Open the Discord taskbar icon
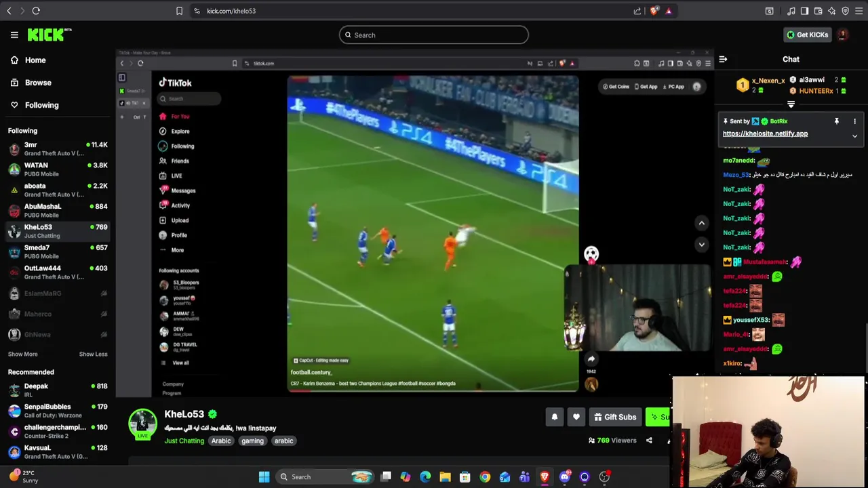The width and height of the screenshot is (868, 488). point(565,477)
